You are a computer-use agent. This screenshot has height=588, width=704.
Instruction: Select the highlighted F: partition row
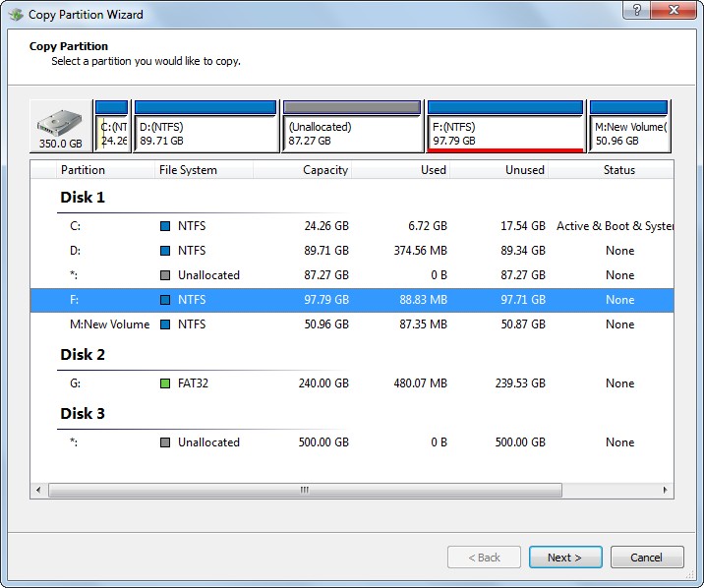pyautogui.click(x=352, y=300)
